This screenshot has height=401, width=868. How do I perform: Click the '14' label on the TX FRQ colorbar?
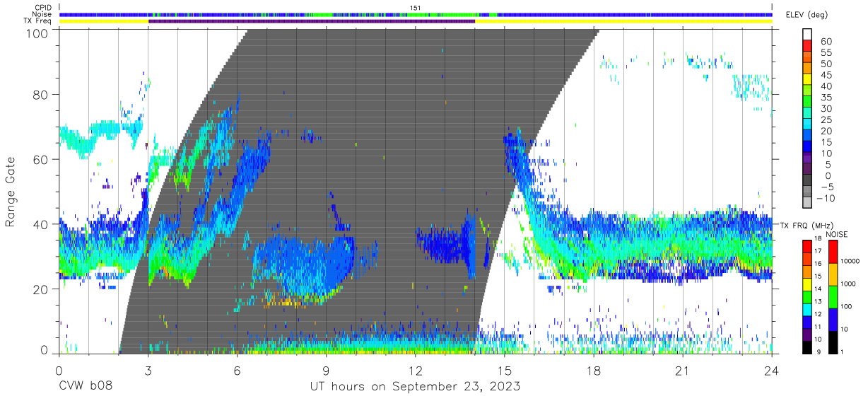[x=816, y=289]
